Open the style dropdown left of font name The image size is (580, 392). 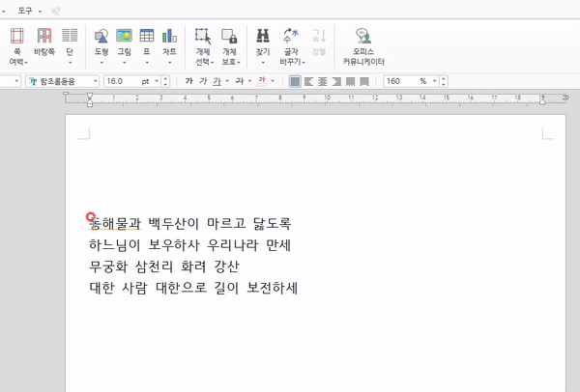(16, 81)
